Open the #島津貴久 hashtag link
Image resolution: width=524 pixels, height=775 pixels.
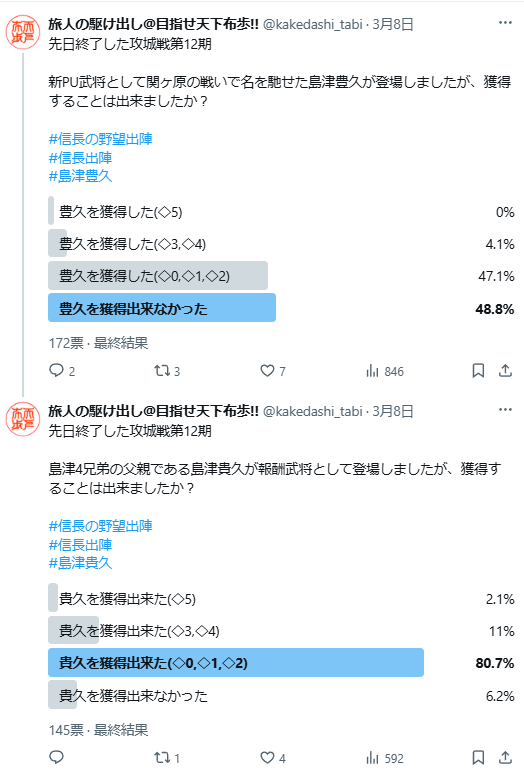[x=80, y=563]
